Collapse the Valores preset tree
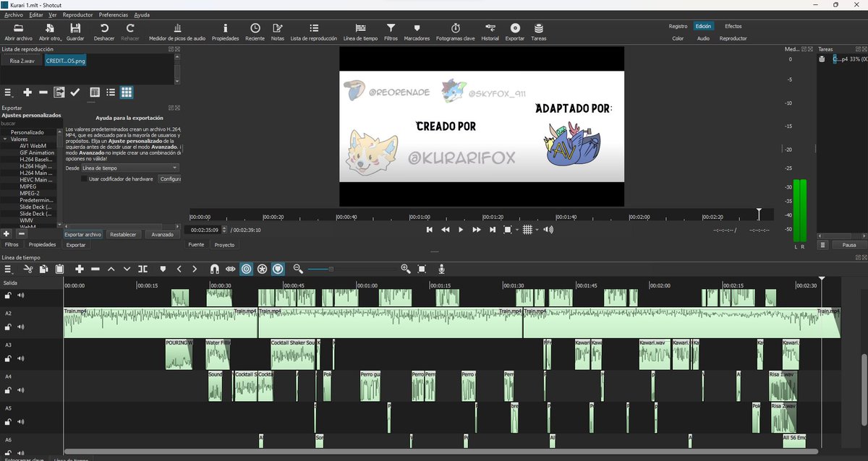Image resolution: width=868 pixels, height=461 pixels. [5, 139]
